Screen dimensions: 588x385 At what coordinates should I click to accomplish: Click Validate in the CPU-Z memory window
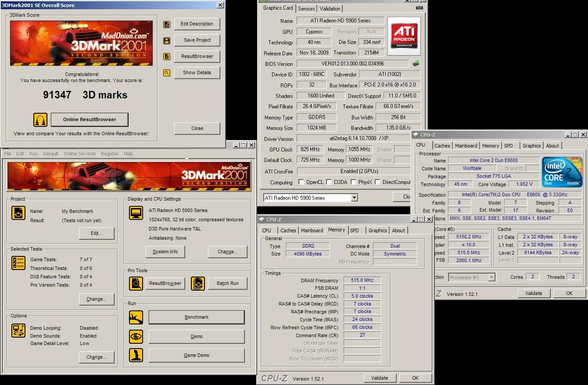380,378
